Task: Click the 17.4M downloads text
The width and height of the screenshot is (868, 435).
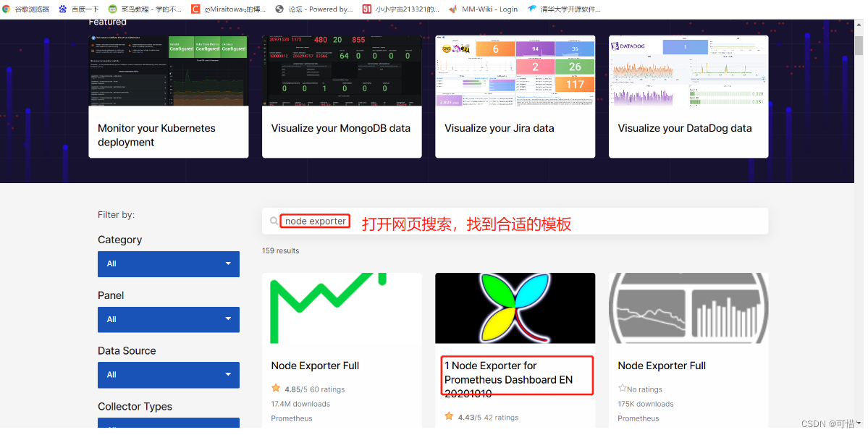Action: click(x=300, y=404)
